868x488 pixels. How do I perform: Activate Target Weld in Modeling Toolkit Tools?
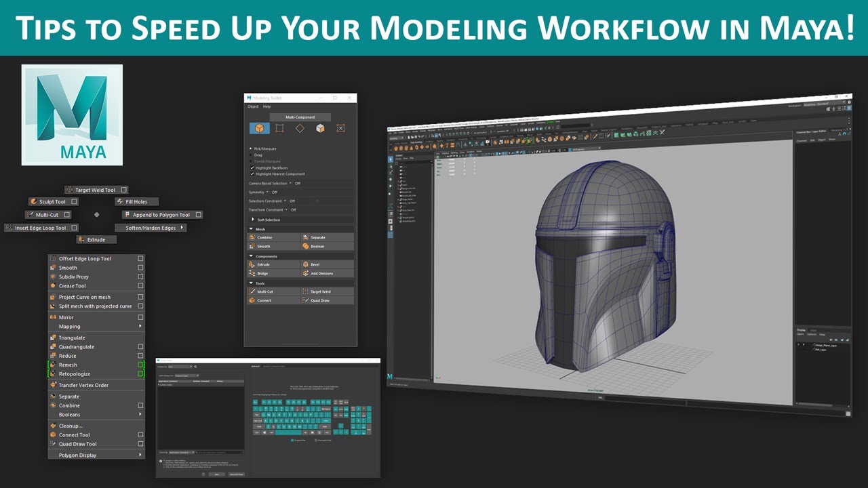[328, 291]
